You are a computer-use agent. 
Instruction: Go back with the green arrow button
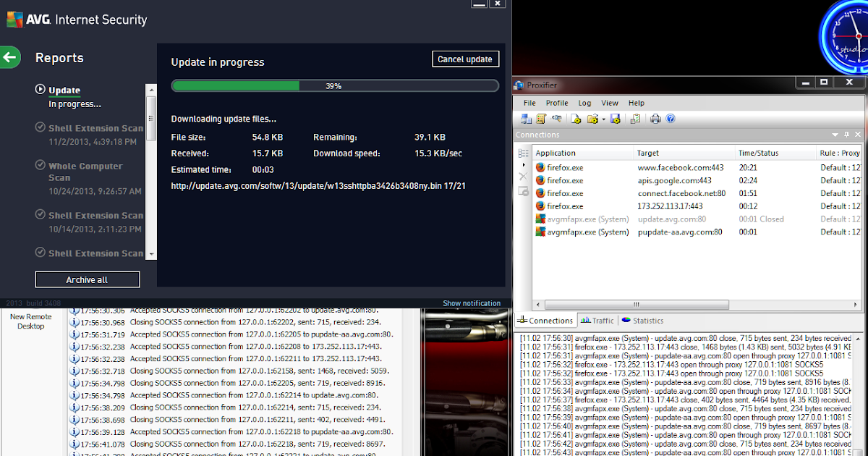point(11,57)
